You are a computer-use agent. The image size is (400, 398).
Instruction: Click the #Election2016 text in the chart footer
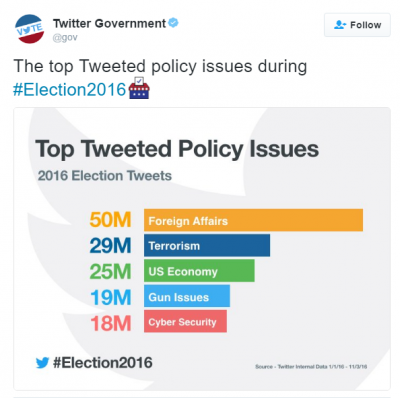pos(103,363)
